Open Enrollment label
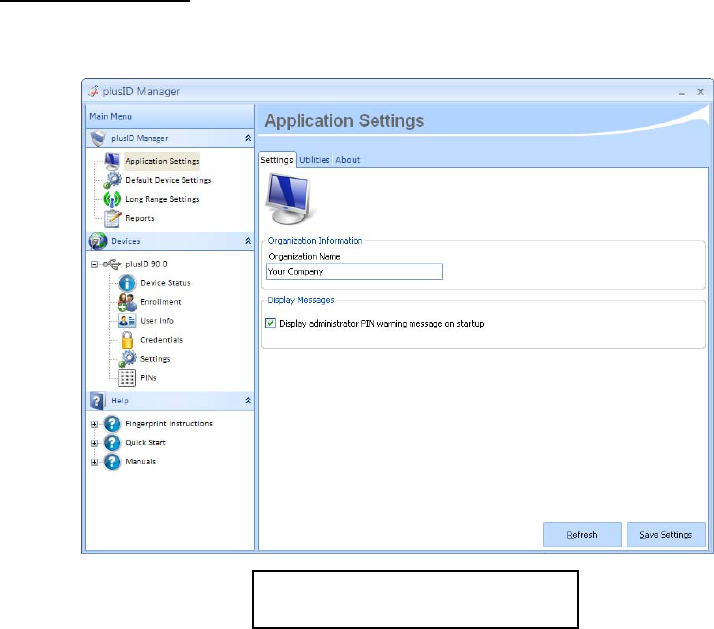This screenshot has width=714, height=629. coord(161,302)
